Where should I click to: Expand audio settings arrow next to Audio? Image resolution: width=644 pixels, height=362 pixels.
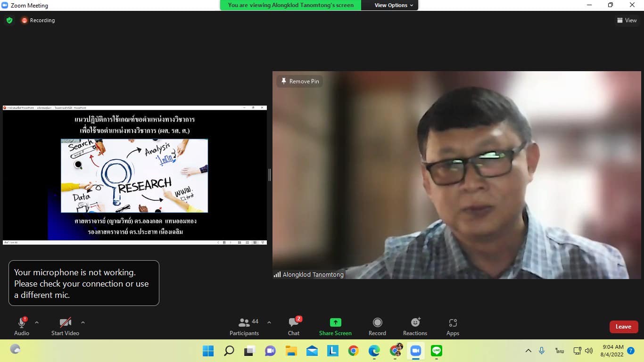(x=37, y=322)
